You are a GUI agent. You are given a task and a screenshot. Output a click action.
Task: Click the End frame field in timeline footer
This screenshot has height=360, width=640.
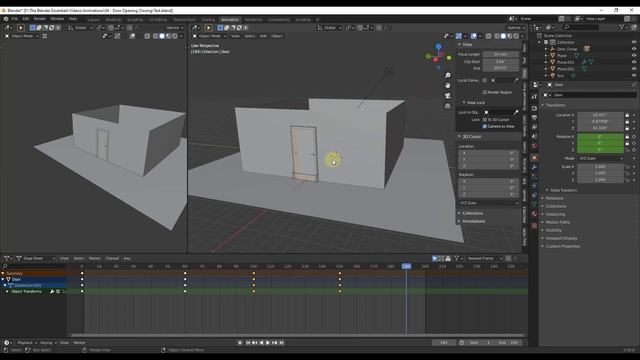509,343
